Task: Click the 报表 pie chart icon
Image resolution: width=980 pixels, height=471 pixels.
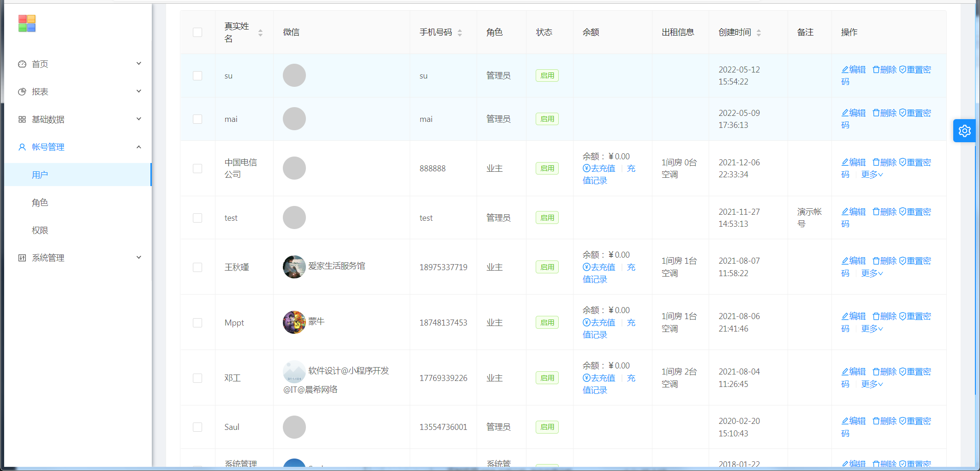Action: (x=22, y=92)
